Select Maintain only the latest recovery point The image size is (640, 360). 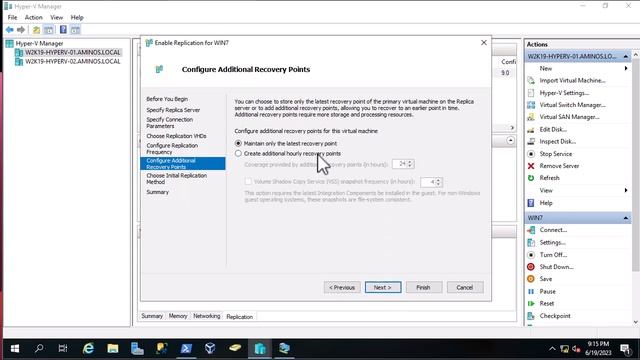[x=238, y=144]
